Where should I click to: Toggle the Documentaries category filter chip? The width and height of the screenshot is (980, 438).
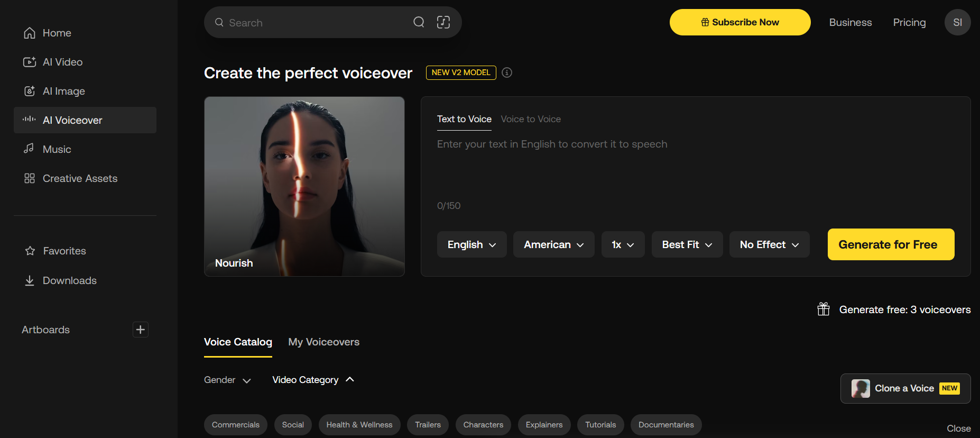(x=666, y=425)
